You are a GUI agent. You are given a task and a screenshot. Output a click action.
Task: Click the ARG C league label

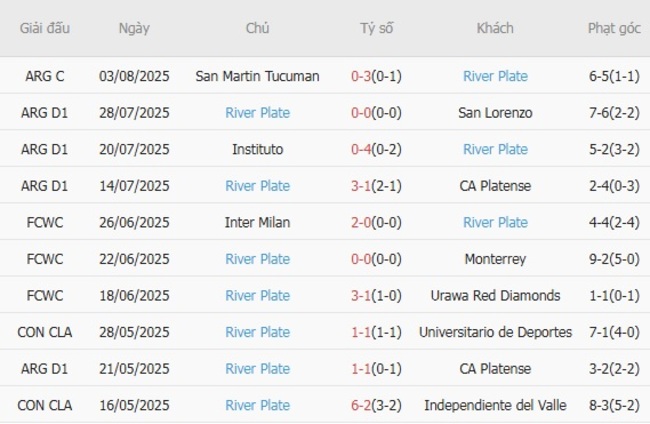(45, 76)
